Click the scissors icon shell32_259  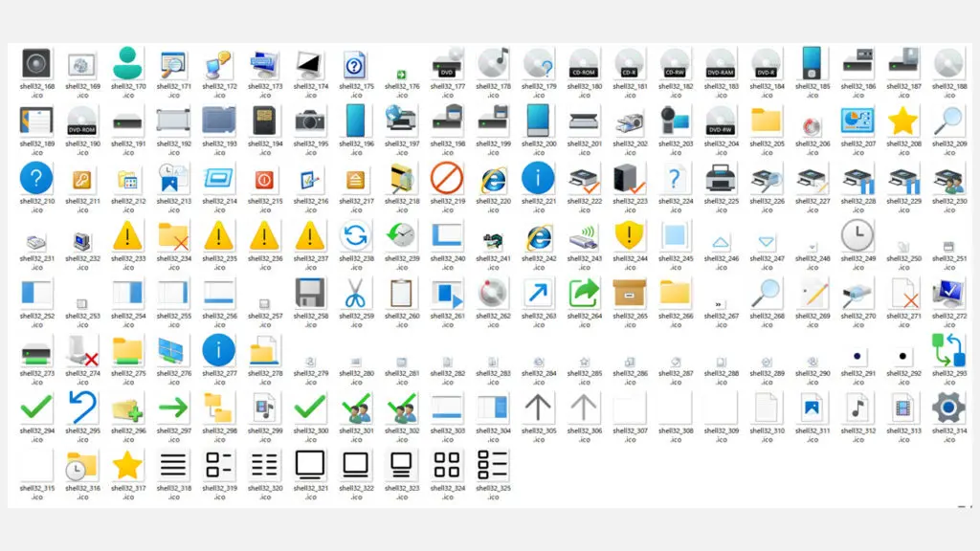(x=356, y=293)
